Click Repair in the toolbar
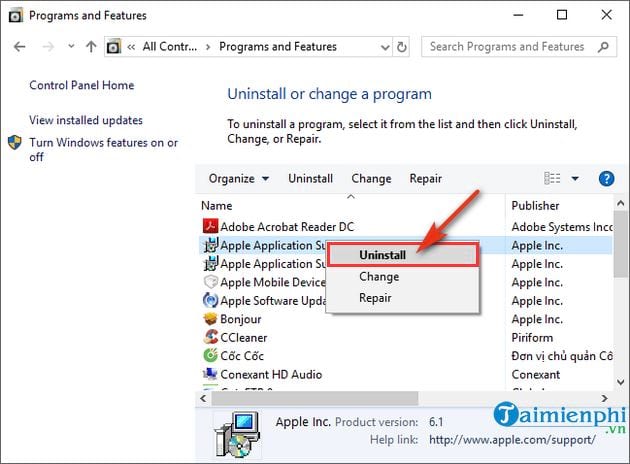 point(425,178)
